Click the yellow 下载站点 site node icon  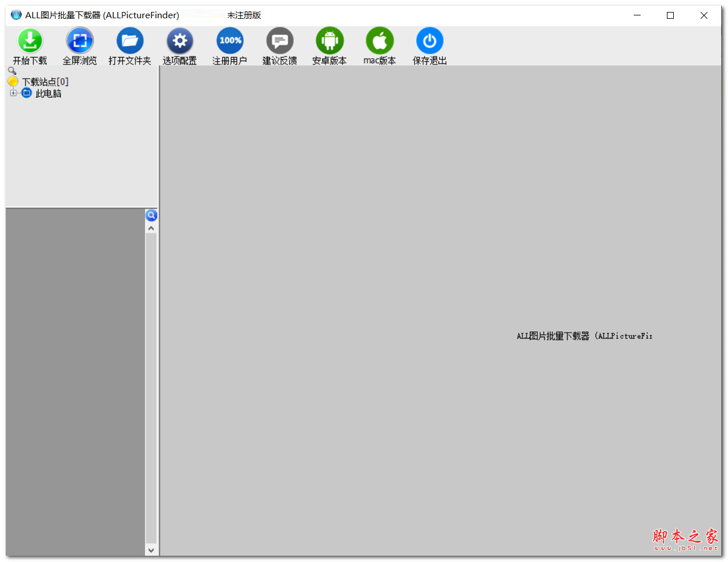pos(13,81)
